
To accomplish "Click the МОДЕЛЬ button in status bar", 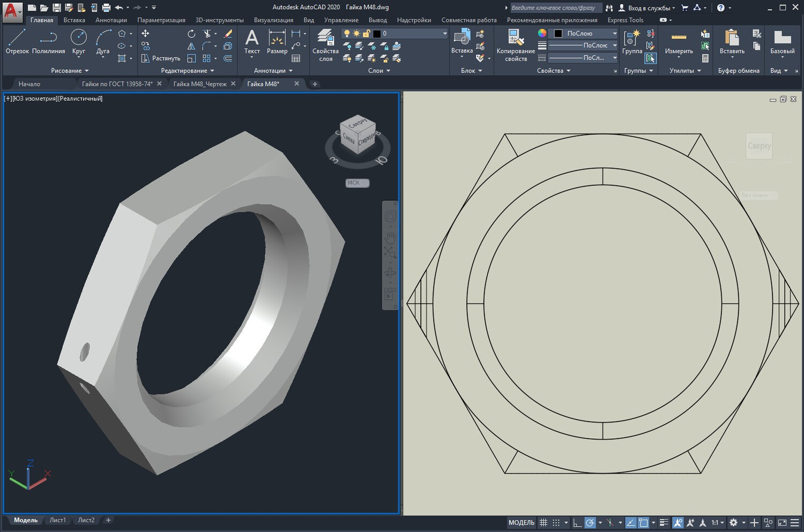I will (521, 523).
